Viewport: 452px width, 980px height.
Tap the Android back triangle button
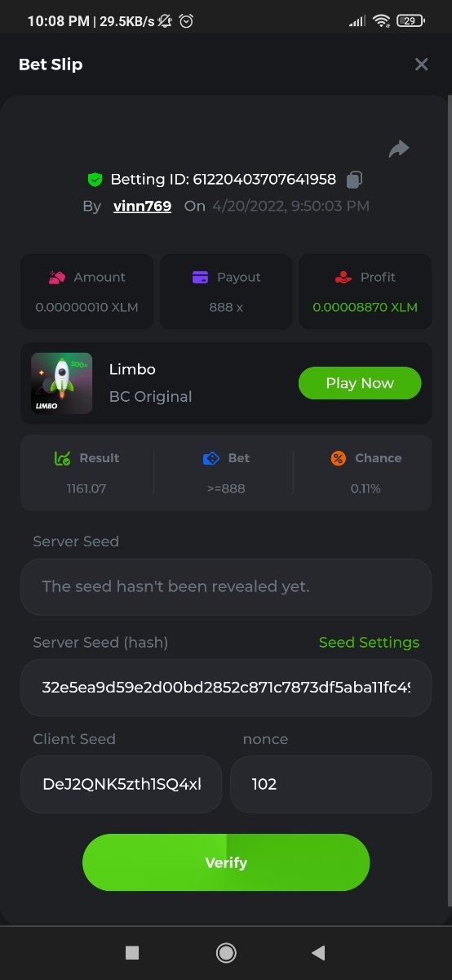319,952
